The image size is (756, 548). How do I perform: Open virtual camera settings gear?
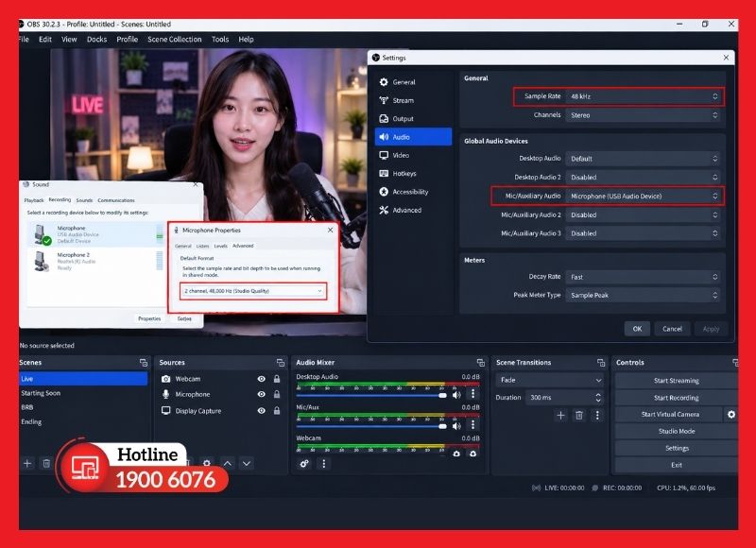731,414
